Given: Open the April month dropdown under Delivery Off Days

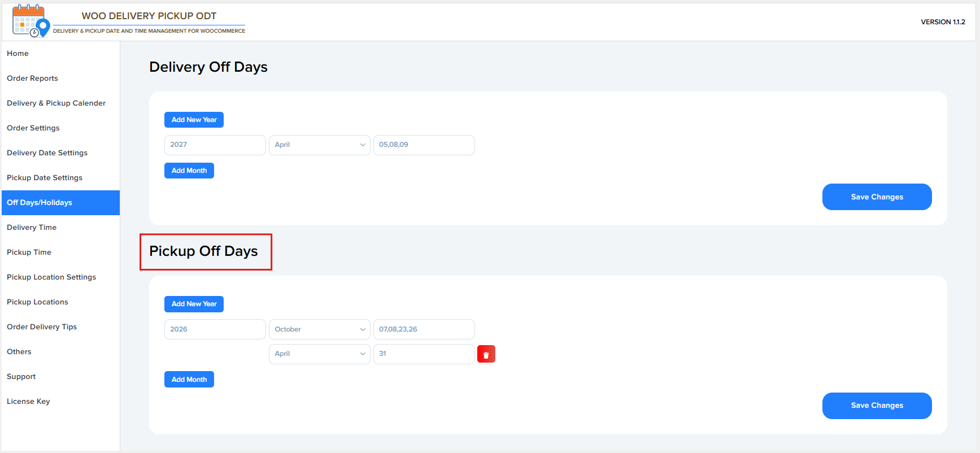Looking at the screenshot, I should pyautogui.click(x=319, y=145).
